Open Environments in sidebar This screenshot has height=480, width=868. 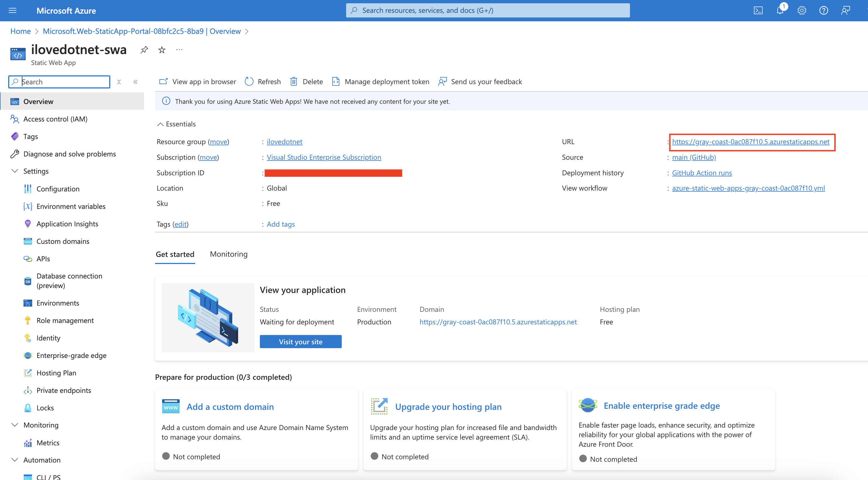tap(58, 303)
